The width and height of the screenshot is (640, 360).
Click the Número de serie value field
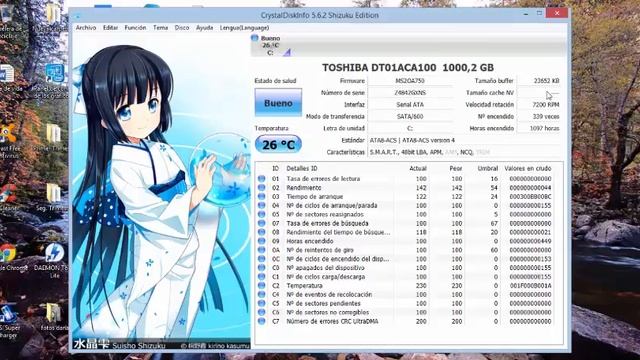[410, 93]
